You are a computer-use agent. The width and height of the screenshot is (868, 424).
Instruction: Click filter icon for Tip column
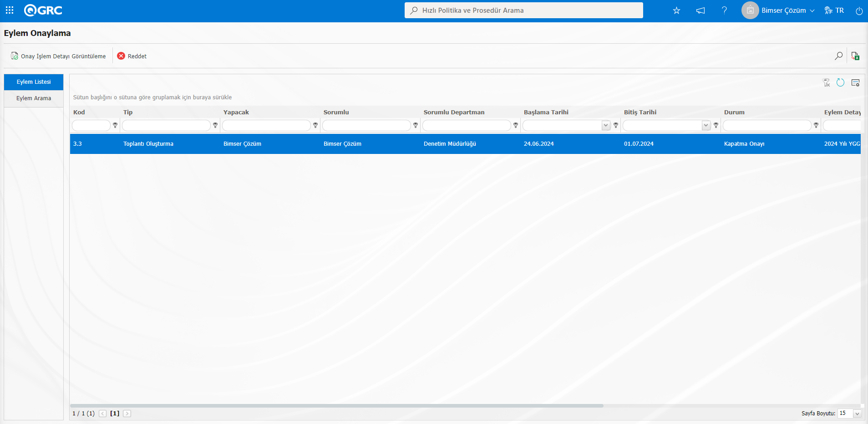click(x=215, y=125)
